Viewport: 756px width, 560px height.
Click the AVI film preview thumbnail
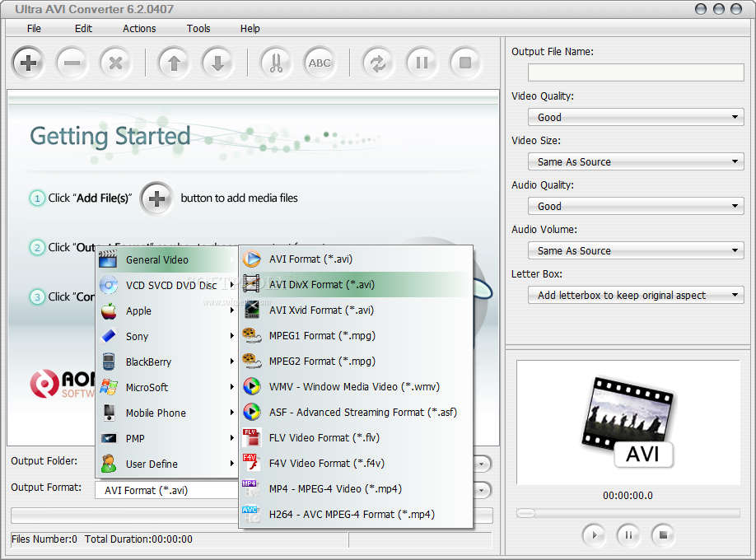[628, 422]
